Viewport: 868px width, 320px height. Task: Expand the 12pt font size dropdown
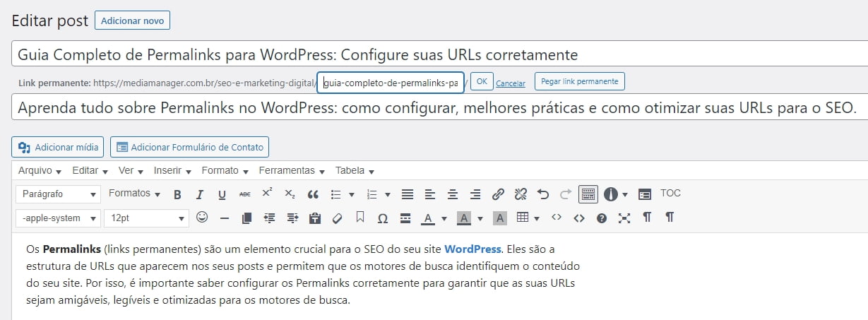coord(146,218)
